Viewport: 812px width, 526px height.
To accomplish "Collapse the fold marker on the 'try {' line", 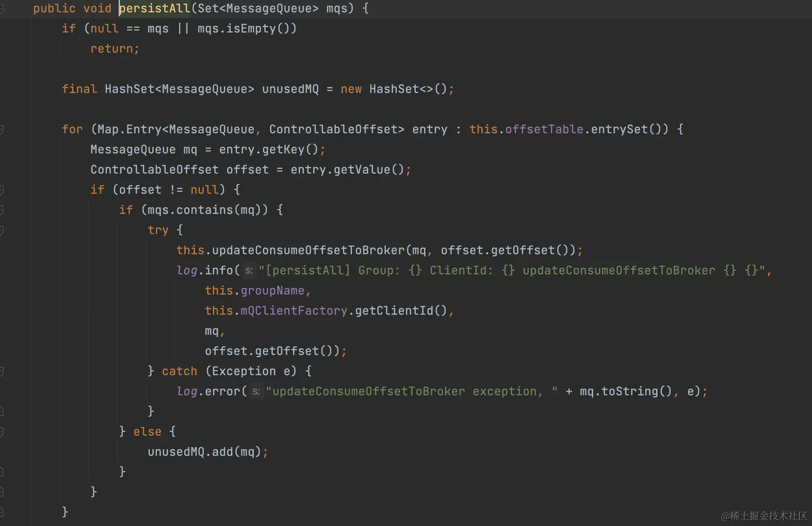I will [x=2, y=231].
